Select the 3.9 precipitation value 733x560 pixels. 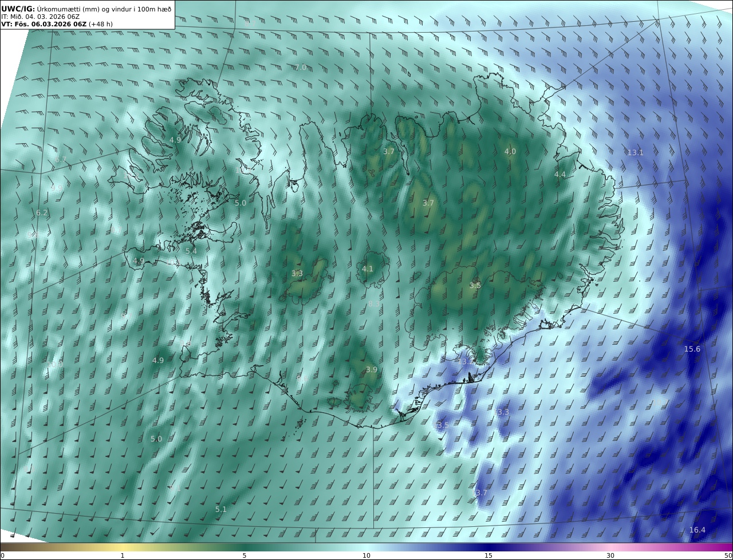371,370
